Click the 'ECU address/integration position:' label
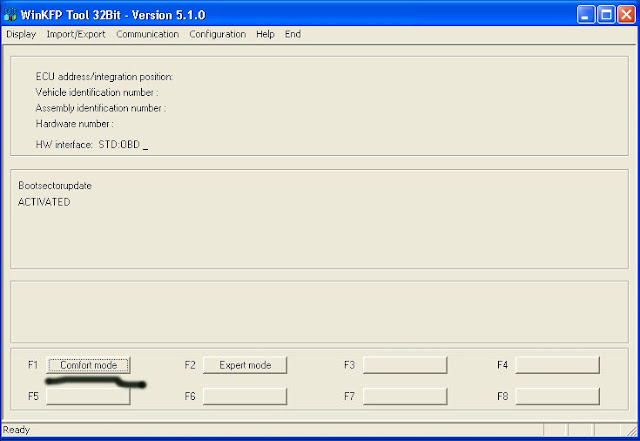 coord(104,77)
